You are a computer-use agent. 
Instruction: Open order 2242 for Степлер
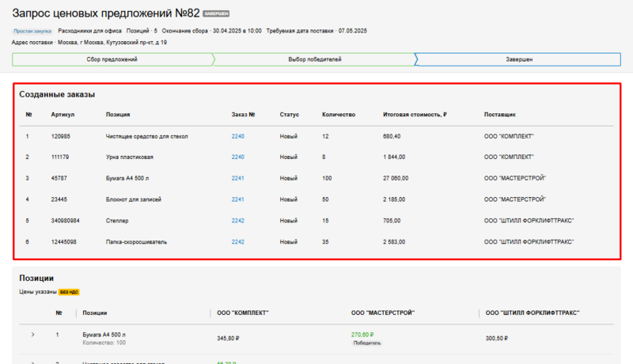tap(238, 221)
